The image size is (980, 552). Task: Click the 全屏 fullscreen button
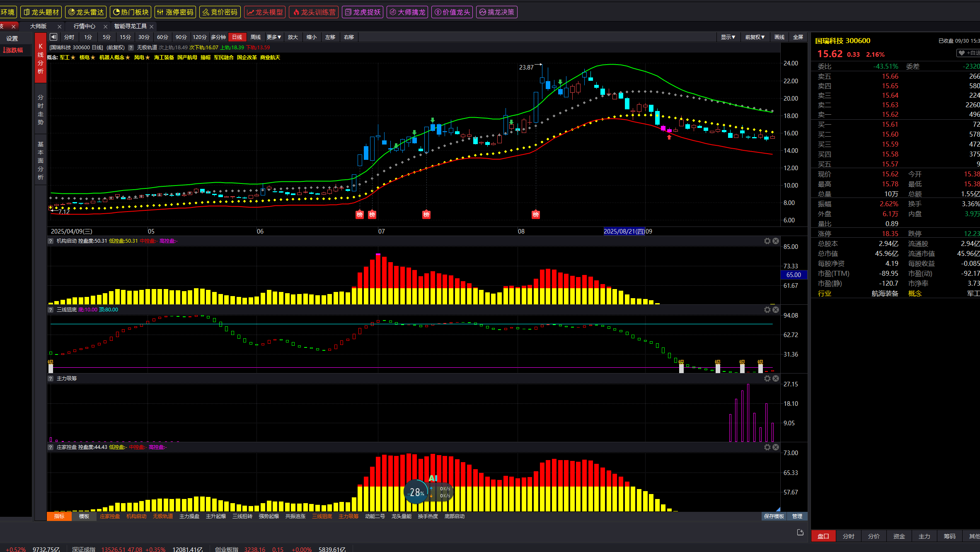click(798, 37)
